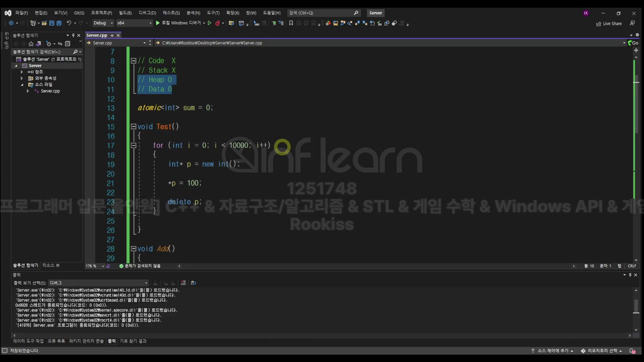The width and height of the screenshot is (644, 362).
Task: Click the Save All icon
Action: [59, 23]
